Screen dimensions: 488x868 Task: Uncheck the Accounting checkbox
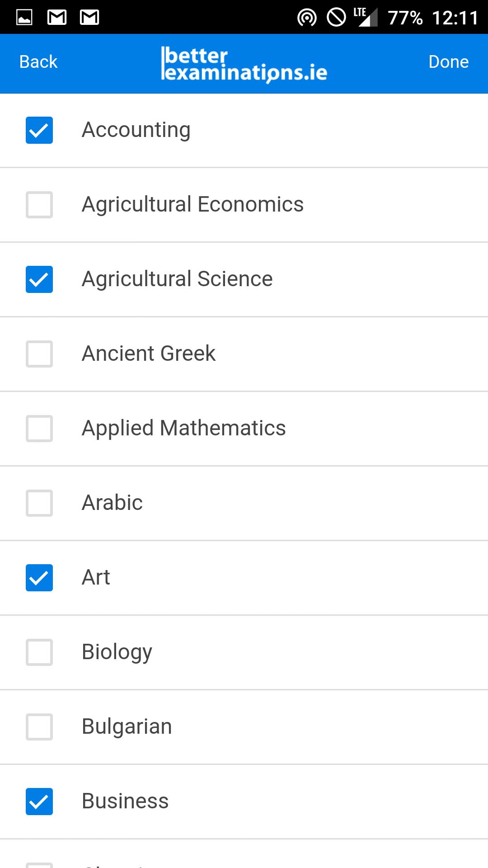pos(39,130)
